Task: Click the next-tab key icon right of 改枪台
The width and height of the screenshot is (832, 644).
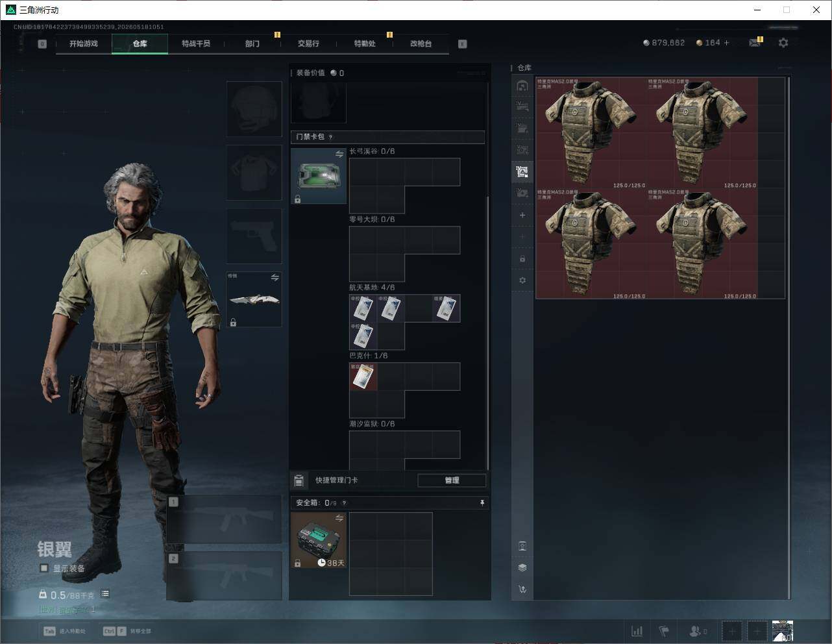Action: pyautogui.click(x=463, y=44)
